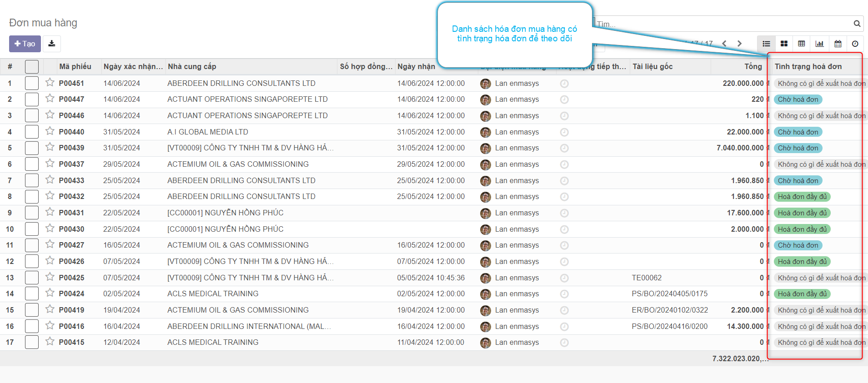This screenshot has width=868, height=383.
Task: Select all rows with header checkbox
Action: pos(32,67)
